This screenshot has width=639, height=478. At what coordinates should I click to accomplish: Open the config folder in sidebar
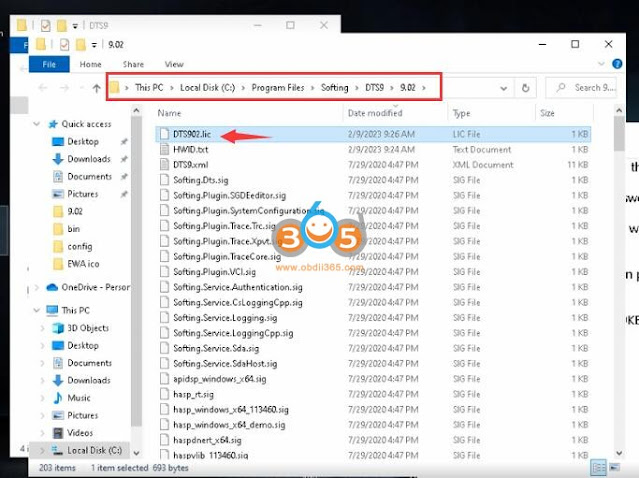tap(79, 247)
